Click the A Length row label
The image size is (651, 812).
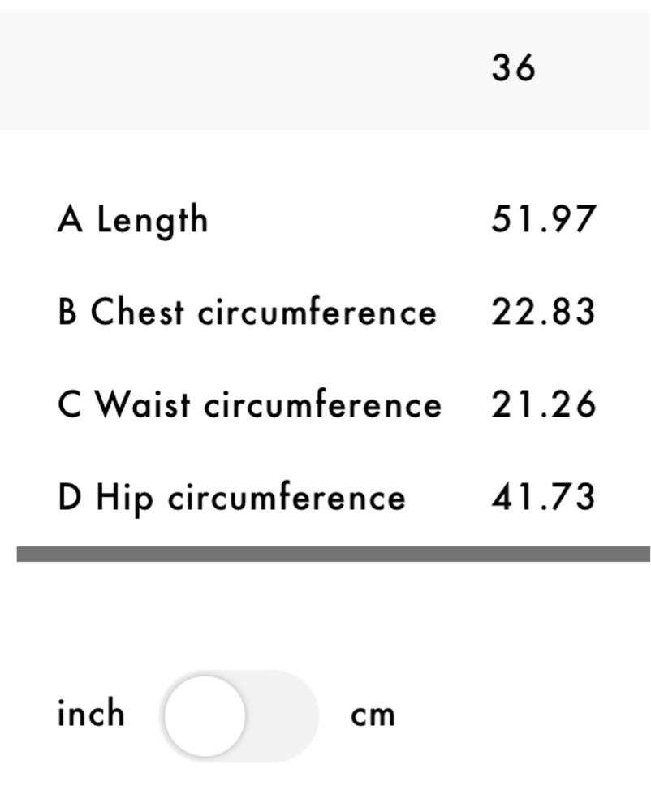pyautogui.click(x=133, y=220)
